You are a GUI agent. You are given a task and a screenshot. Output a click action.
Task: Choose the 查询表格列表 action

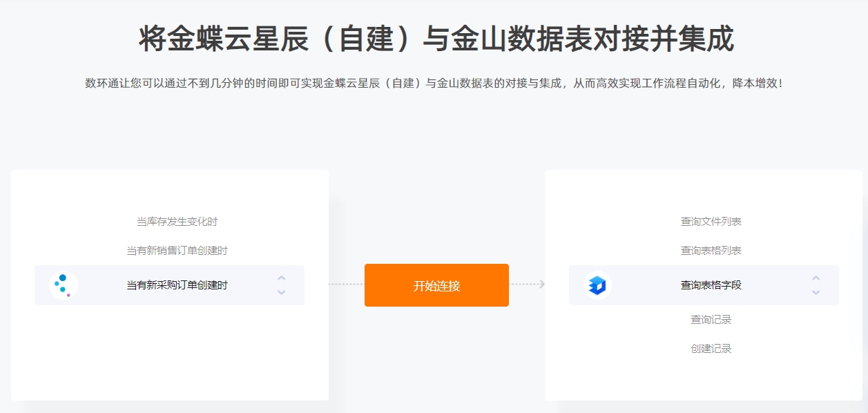pos(711,251)
